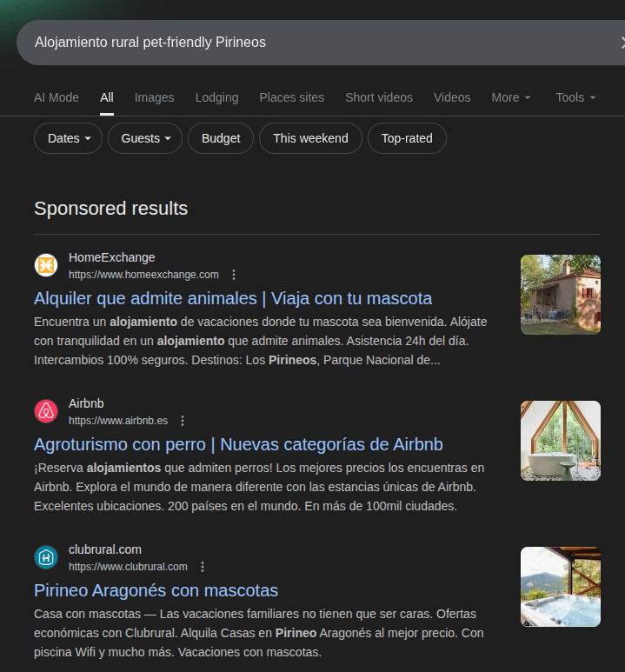Click the clubrural.com URL text
This screenshot has height=672, width=625.
tap(128, 567)
